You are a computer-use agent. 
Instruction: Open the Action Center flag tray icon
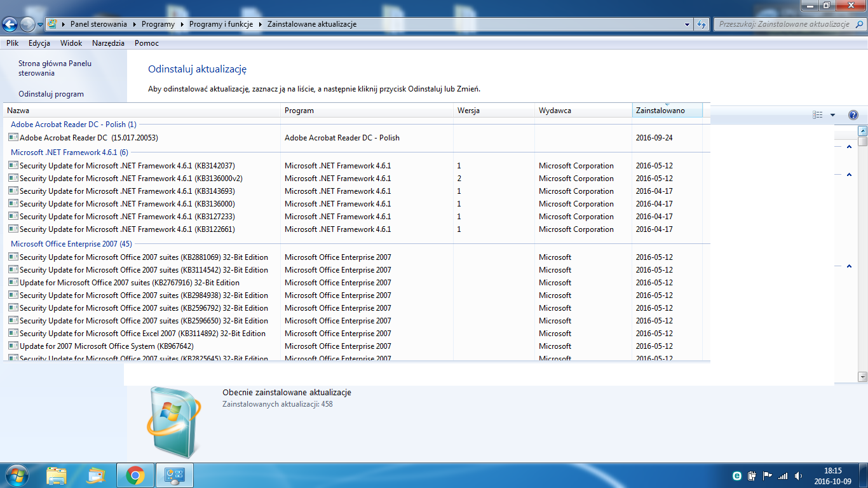pyautogui.click(x=767, y=475)
